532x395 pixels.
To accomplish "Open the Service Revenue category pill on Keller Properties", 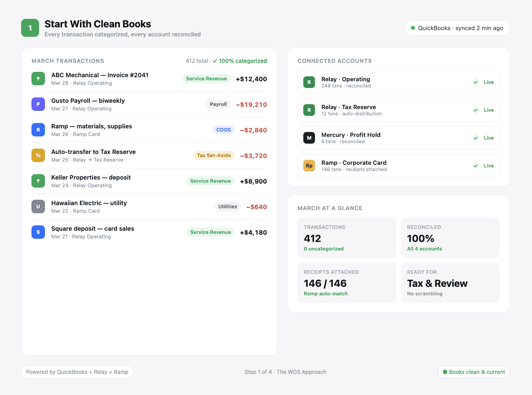I will (210, 181).
